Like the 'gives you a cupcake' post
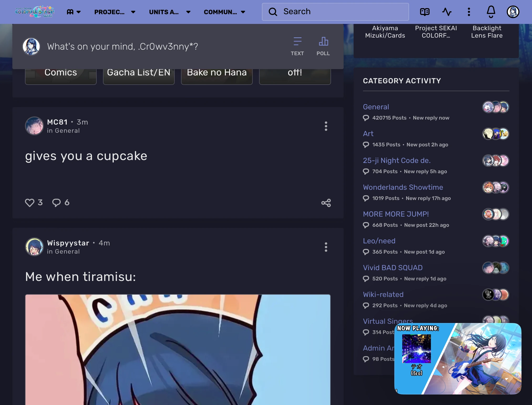 (29, 203)
